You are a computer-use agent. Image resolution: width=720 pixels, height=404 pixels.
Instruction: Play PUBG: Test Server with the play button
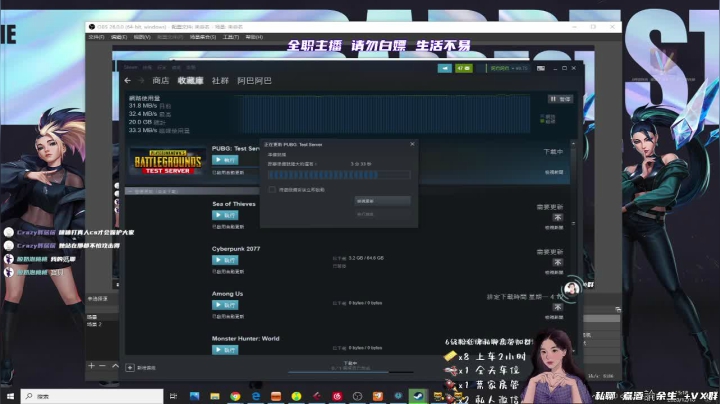click(x=225, y=160)
